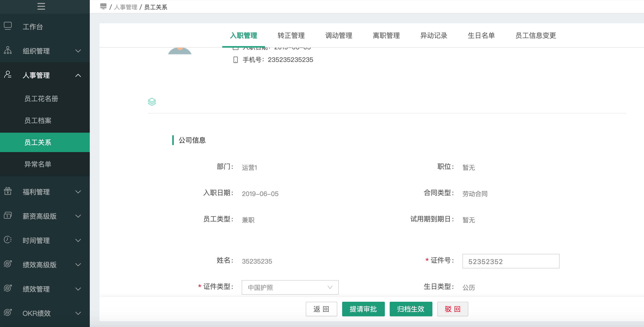644x327 pixels.
Task: Switch to the 员工信息变更 tab
Action: [x=536, y=35]
